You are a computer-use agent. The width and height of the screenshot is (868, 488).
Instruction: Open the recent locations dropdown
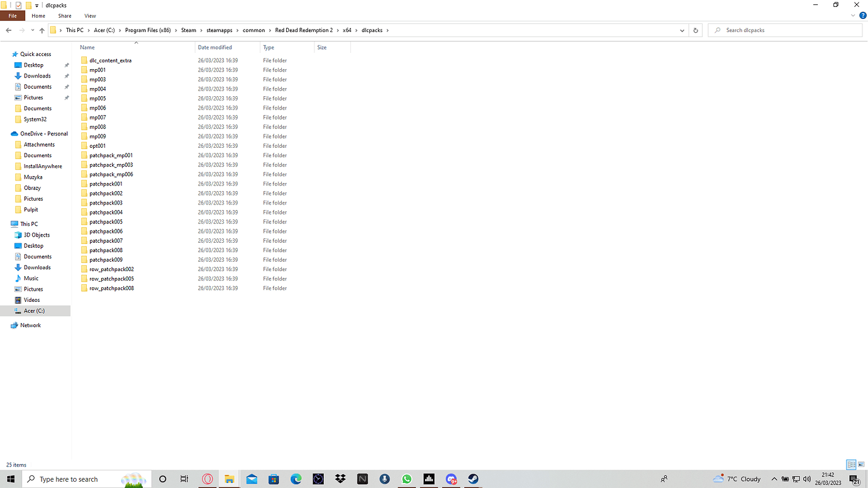(x=33, y=30)
